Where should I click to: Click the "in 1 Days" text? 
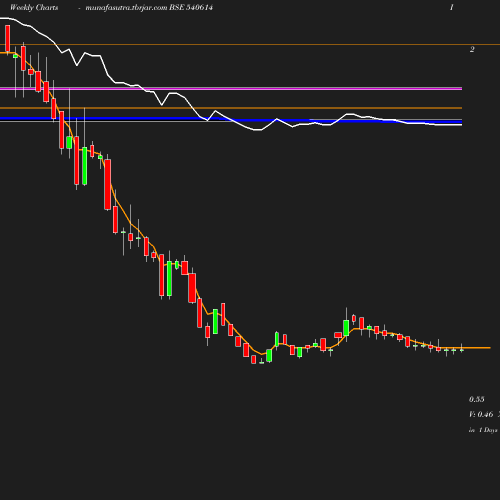pos(483,430)
